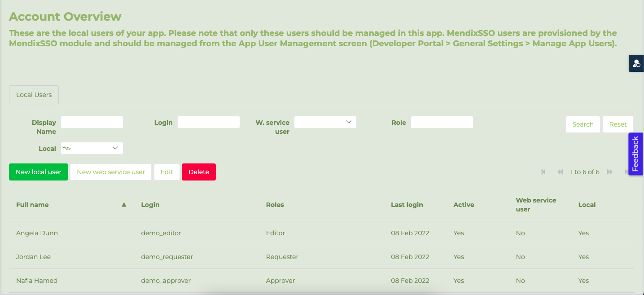This screenshot has width=644, height=295.
Task: Jump to the first page of results
Action: 543,172
